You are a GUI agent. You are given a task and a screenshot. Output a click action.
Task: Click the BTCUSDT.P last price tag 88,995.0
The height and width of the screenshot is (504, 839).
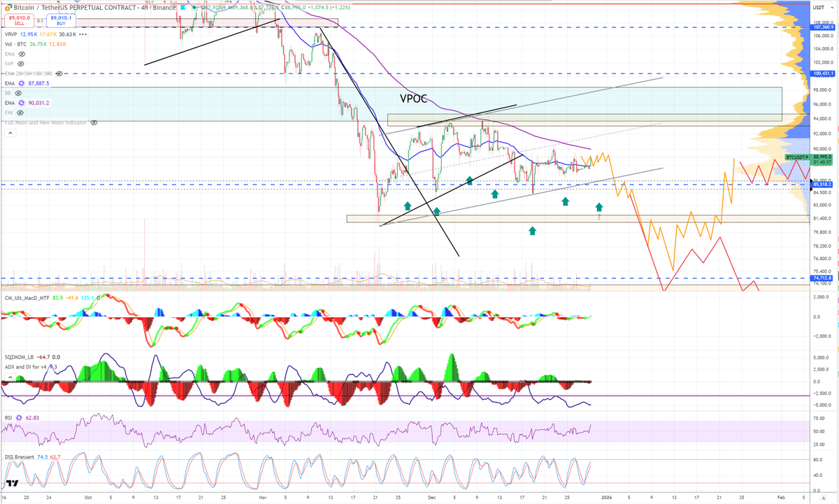[810, 160]
